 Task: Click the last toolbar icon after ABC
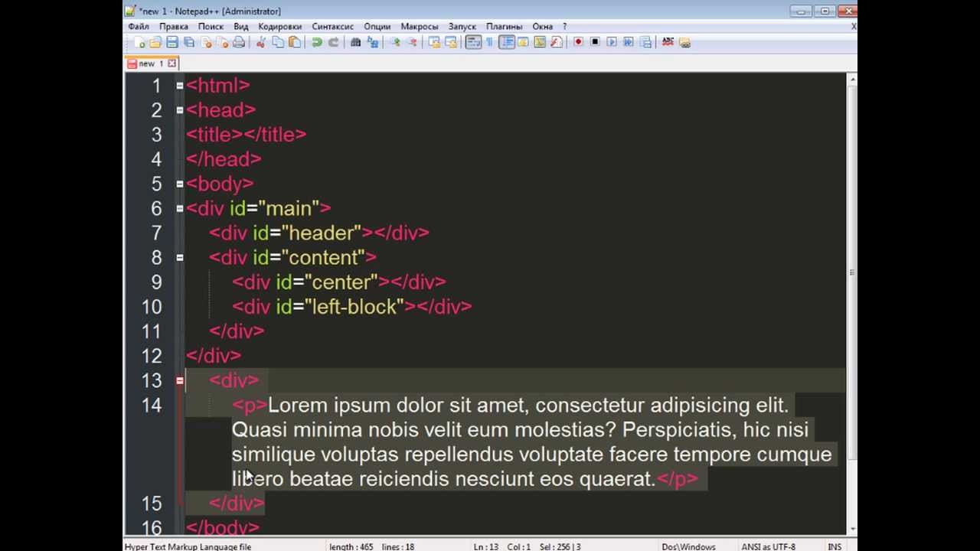coord(684,42)
